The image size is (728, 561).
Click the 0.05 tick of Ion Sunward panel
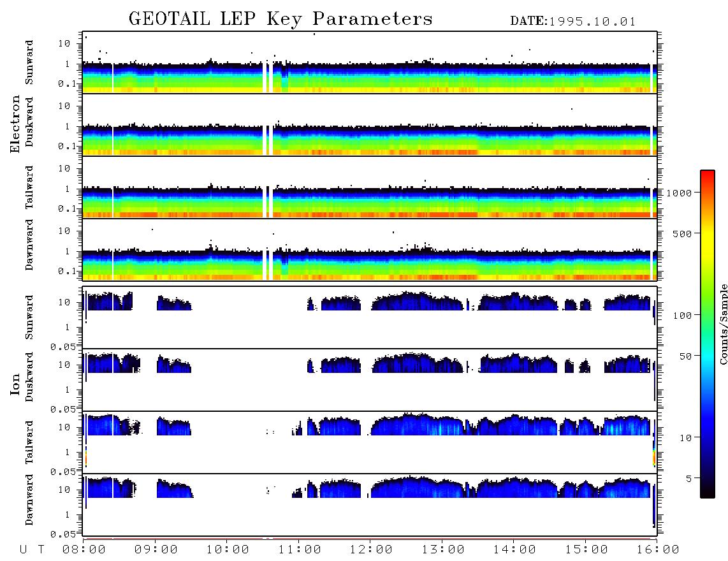click(x=63, y=347)
